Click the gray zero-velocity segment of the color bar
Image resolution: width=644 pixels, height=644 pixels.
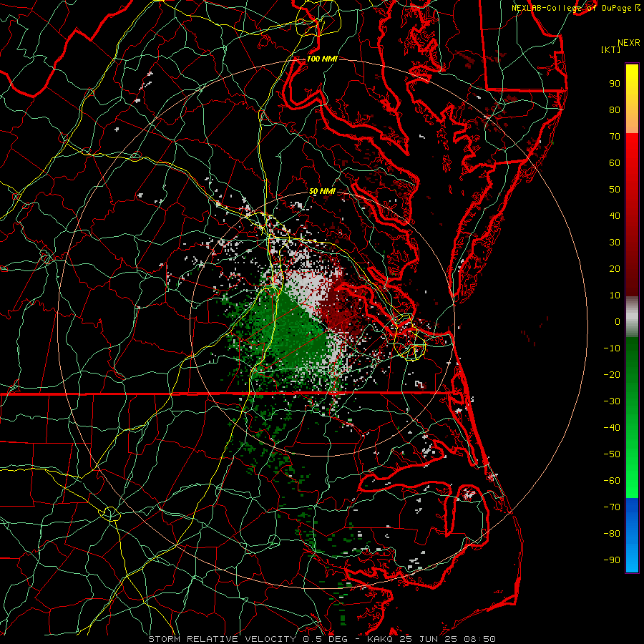tap(632, 317)
